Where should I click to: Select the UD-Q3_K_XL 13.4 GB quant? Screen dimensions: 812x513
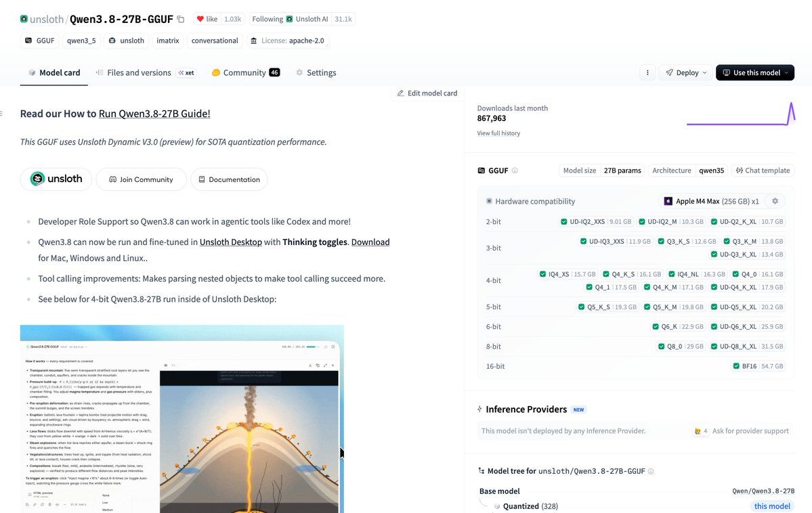[747, 254]
